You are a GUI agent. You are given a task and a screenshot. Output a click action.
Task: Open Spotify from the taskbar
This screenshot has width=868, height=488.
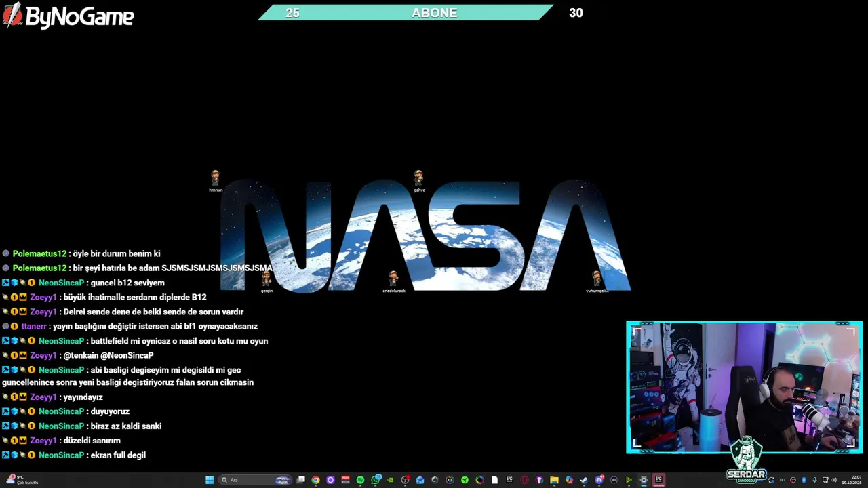pos(360,480)
